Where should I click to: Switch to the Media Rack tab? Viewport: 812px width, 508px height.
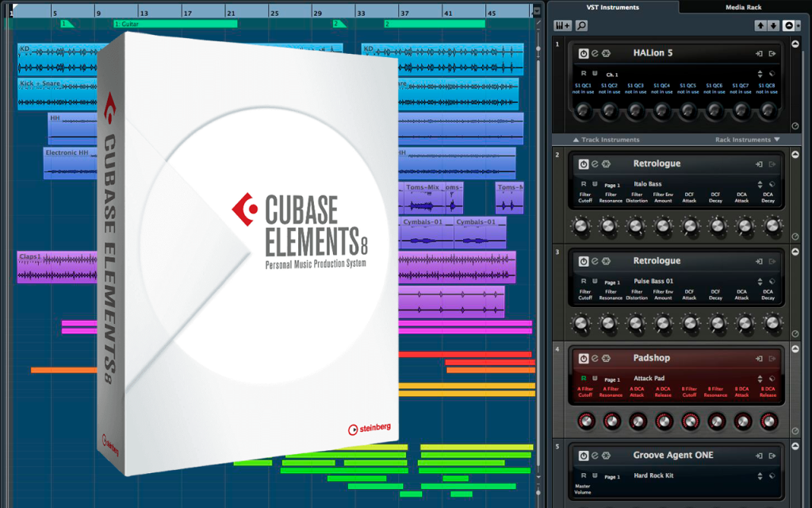(x=743, y=6)
